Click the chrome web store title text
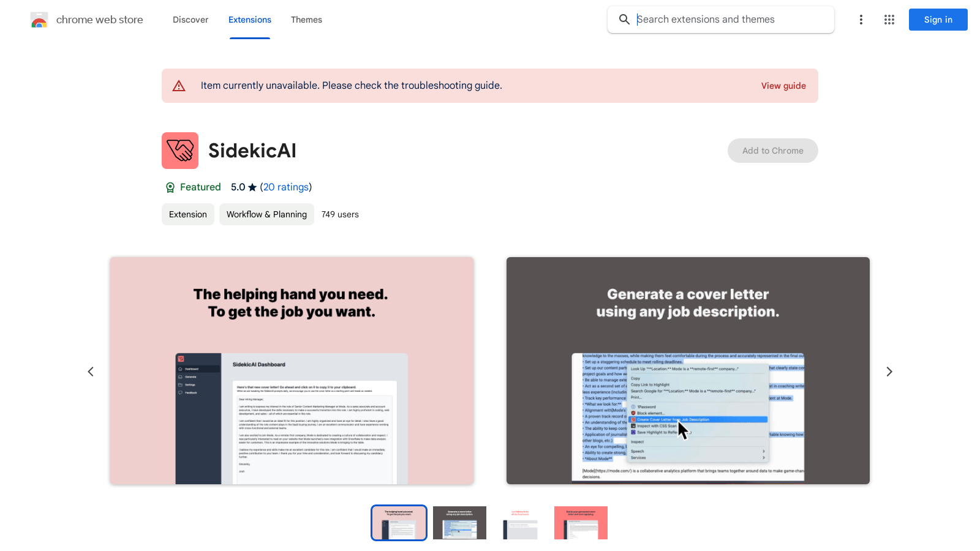Image resolution: width=980 pixels, height=551 pixels. [100, 20]
